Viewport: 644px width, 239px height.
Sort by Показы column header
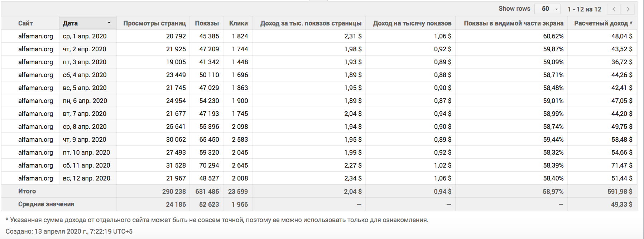click(207, 23)
